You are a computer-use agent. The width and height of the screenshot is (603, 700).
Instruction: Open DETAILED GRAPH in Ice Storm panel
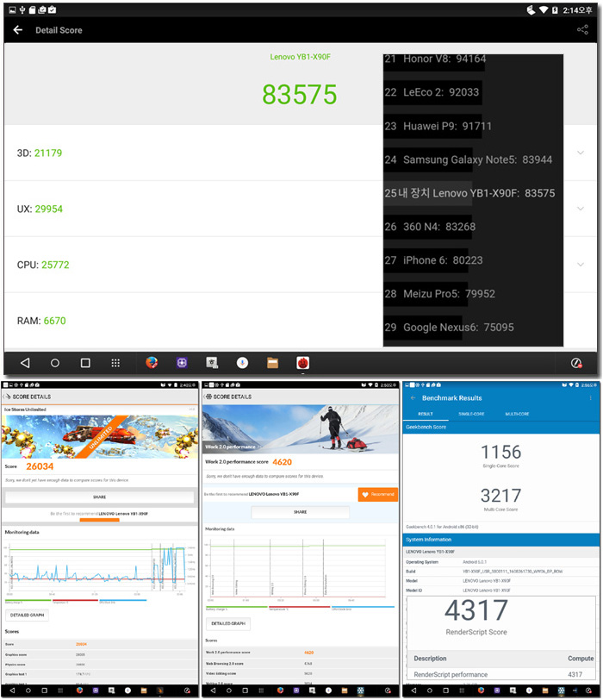28,615
